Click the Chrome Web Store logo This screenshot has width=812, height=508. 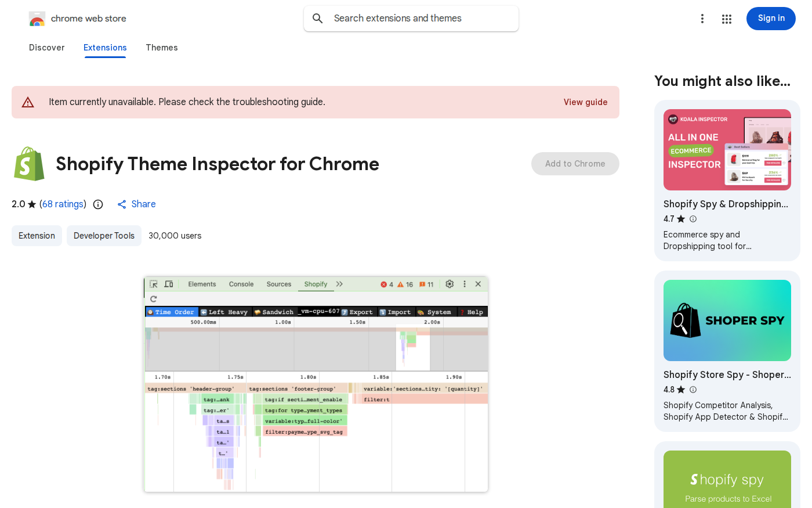pyautogui.click(x=37, y=19)
